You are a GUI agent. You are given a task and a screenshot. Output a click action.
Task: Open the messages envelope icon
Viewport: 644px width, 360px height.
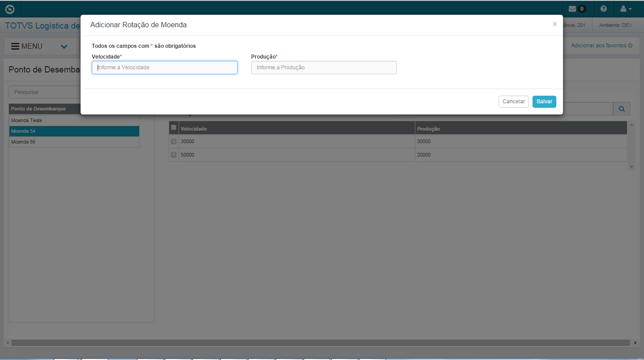pos(572,9)
